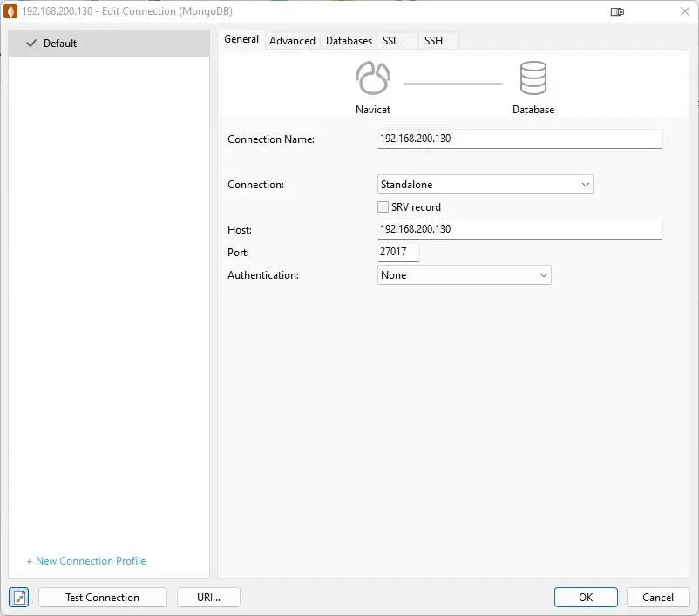The height and width of the screenshot is (616, 699).
Task: Click the Navicat app icon in title bar
Action: click(x=10, y=11)
